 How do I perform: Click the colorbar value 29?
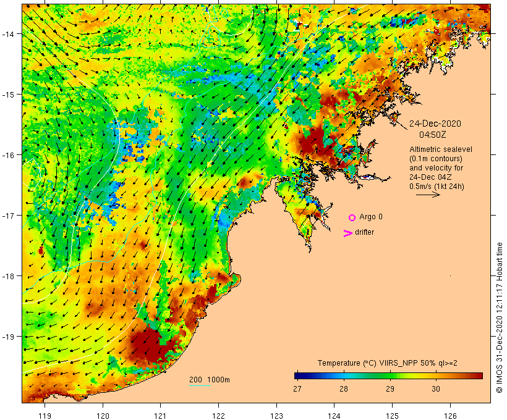click(390, 388)
